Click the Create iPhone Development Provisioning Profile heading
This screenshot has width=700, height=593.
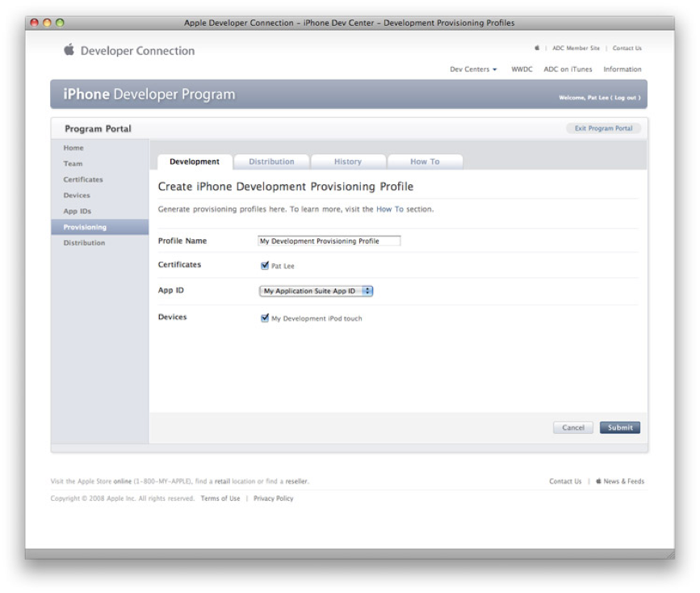(286, 187)
